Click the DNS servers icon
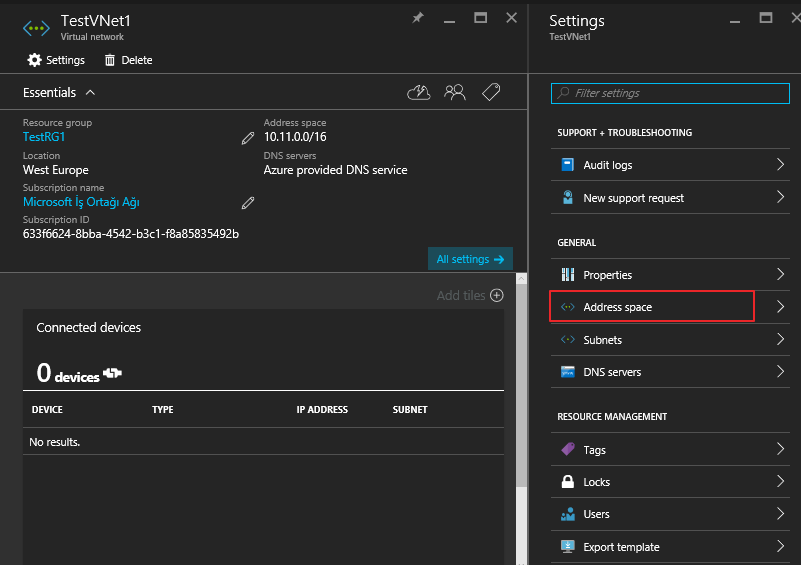Viewport: 801px width, 565px height. 568,372
